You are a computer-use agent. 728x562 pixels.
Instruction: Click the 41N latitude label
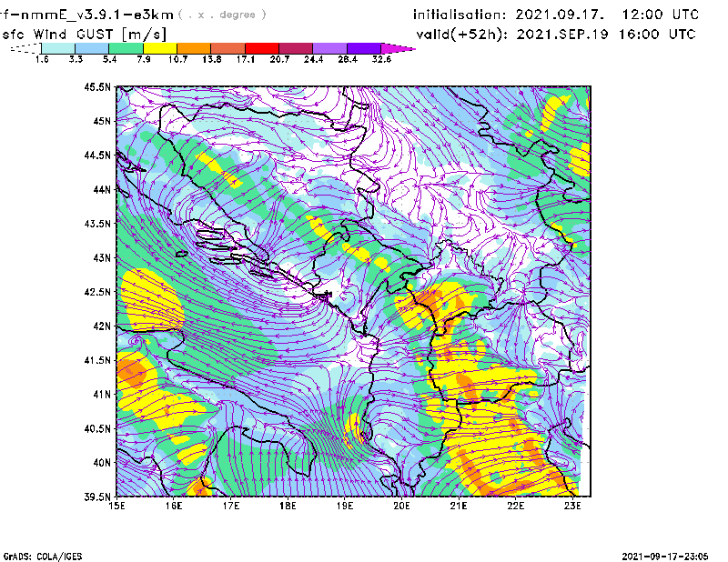point(102,395)
